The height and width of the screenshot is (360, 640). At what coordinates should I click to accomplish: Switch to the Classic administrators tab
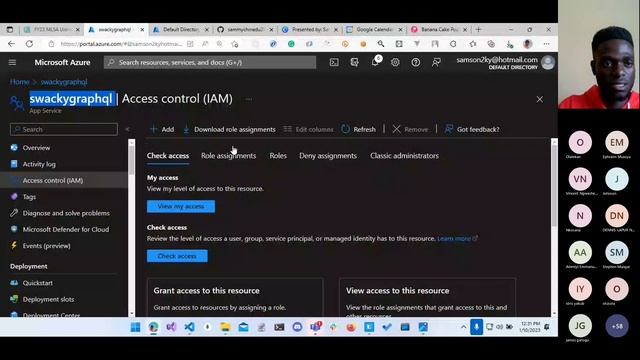[404, 156]
